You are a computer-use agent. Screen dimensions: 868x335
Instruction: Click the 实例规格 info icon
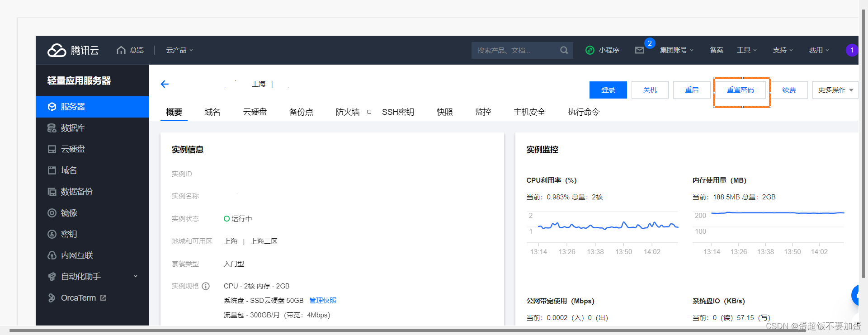point(206,286)
